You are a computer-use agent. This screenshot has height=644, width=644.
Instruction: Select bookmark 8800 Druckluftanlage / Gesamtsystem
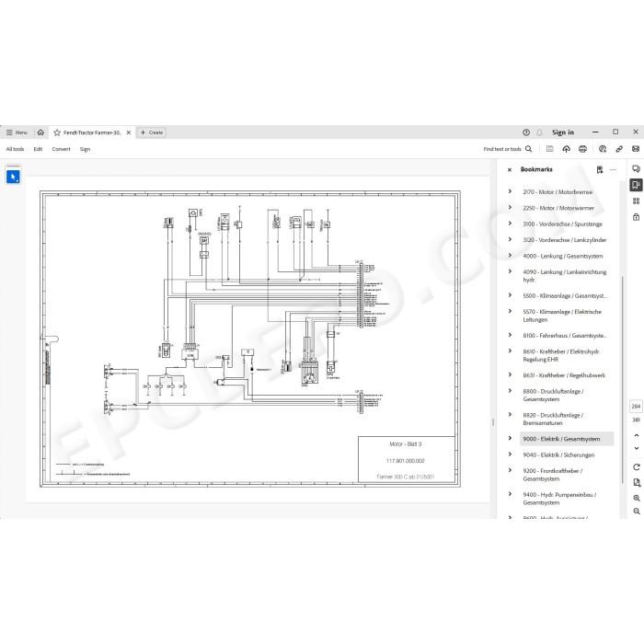click(553, 395)
